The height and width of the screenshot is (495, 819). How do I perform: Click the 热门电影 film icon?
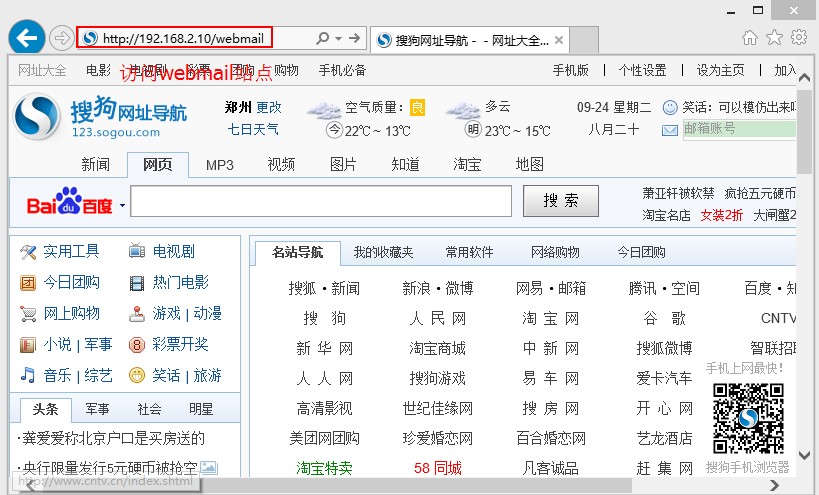[137, 284]
